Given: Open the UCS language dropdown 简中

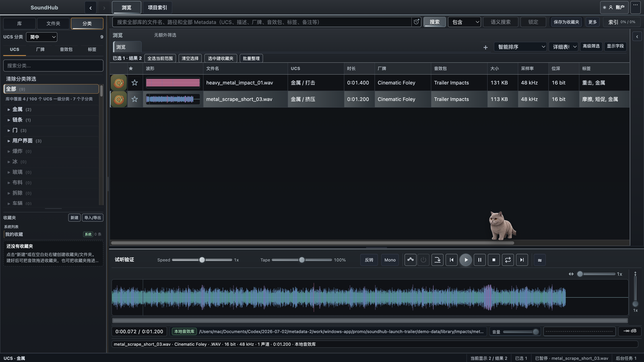Looking at the screenshot, I should coord(42,37).
